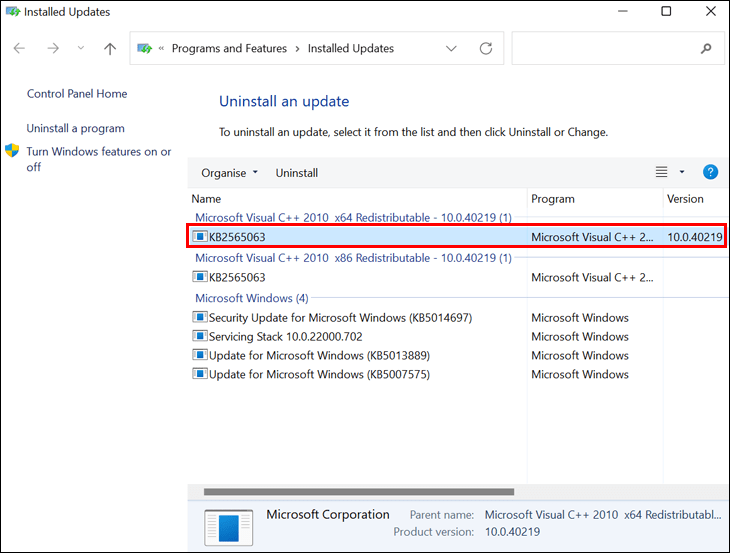Click the search magnifier icon

tap(706, 48)
